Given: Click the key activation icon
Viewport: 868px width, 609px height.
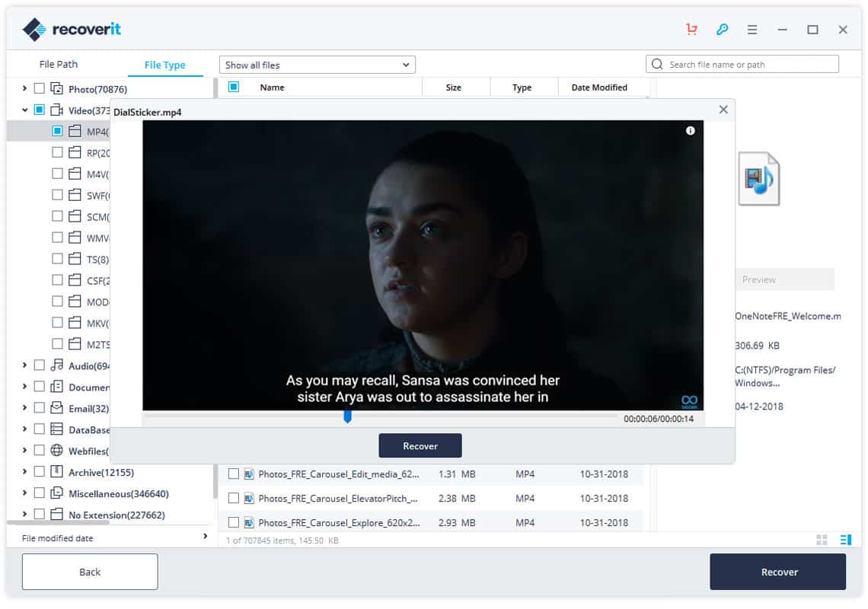Looking at the screenshot, I should [722, 30].
